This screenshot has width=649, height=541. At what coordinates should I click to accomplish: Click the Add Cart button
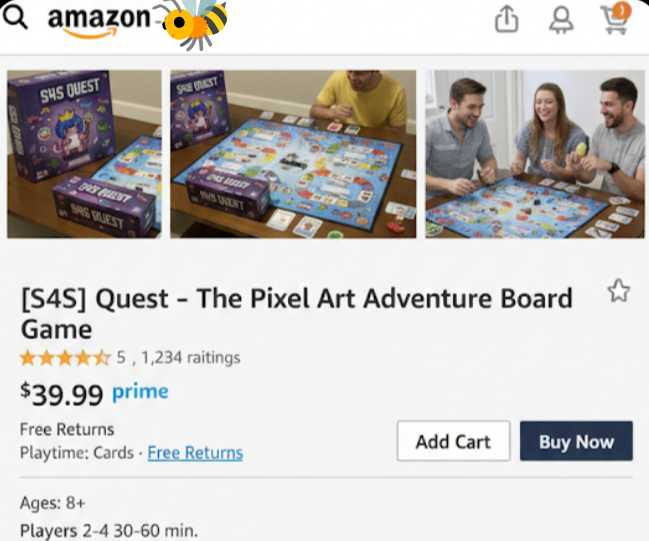click(x=453, y=442)
